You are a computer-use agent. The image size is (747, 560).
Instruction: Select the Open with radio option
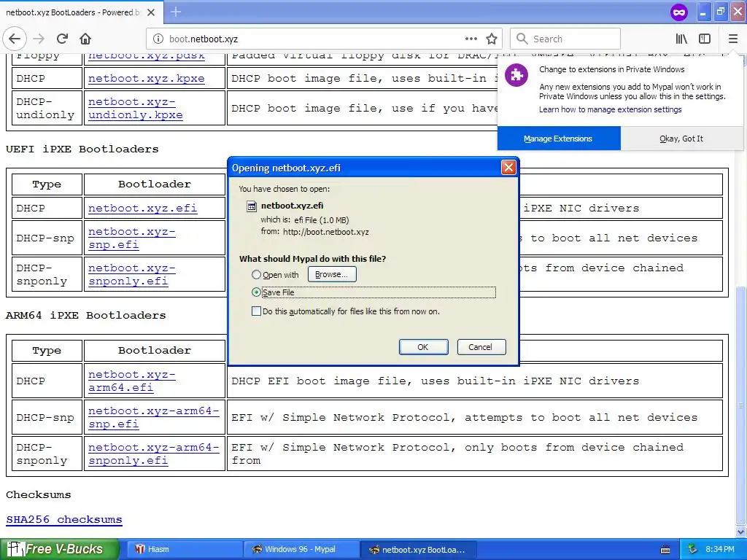coord(256,275)
